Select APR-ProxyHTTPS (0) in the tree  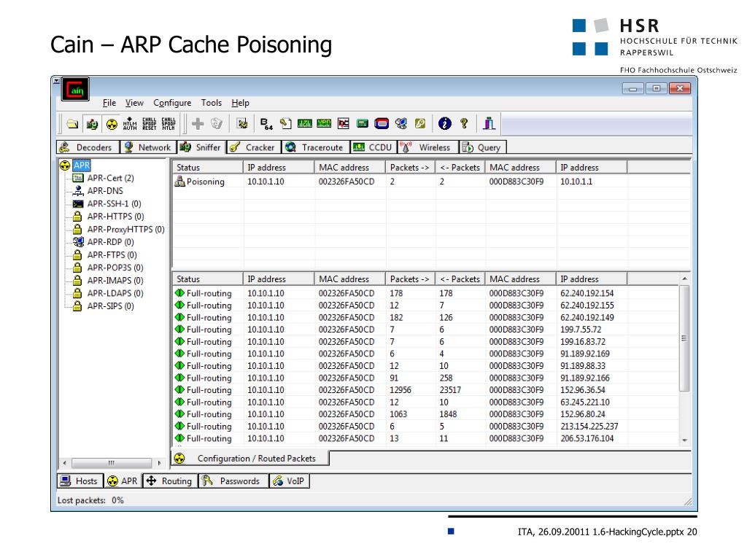tap(125, 230)
